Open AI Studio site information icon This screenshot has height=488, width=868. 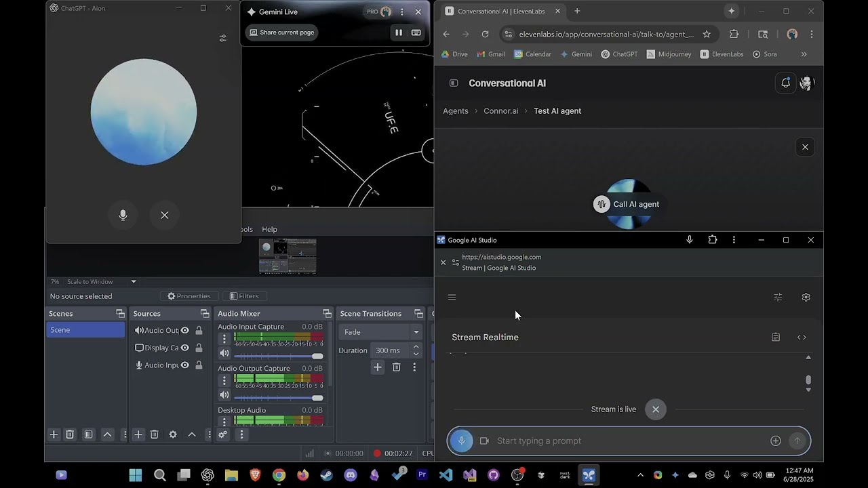tap(456, 262)
